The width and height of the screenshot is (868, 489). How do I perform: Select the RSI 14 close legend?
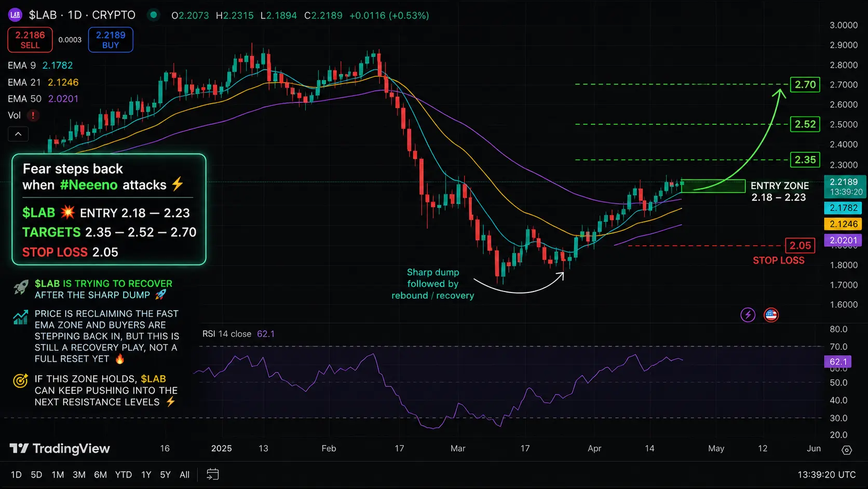pos(238,334)
